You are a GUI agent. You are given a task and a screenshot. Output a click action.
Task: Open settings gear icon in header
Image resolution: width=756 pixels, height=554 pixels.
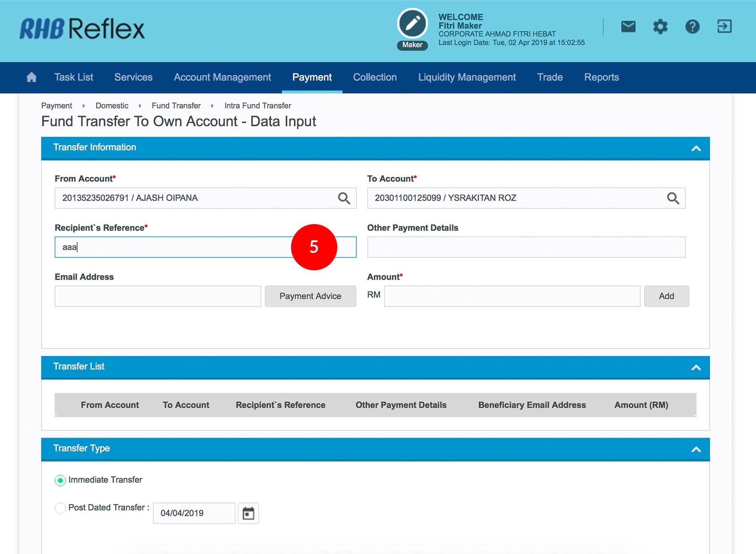[660, 27]
